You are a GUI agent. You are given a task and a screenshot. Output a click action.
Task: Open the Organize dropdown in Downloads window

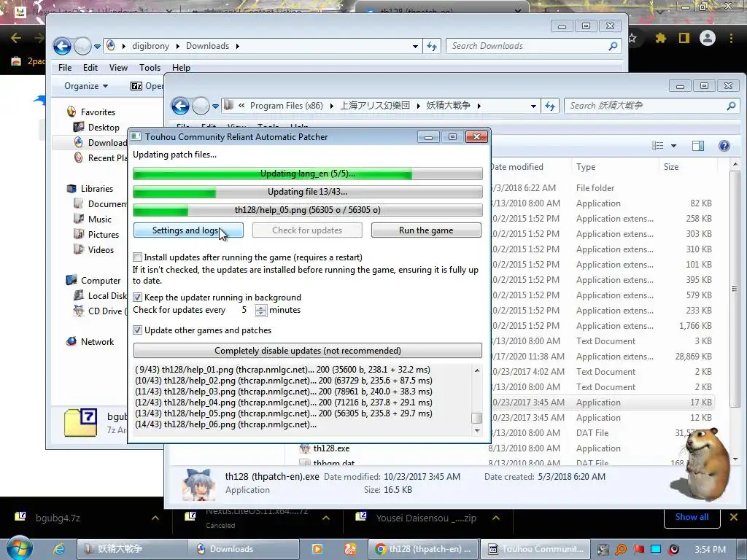[86, 86]
